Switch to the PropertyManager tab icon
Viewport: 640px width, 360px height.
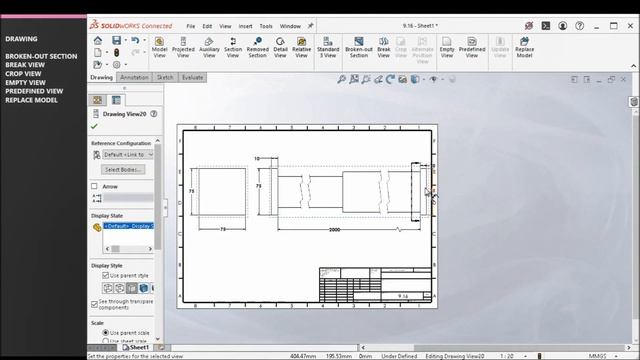(x=116, y=100)
